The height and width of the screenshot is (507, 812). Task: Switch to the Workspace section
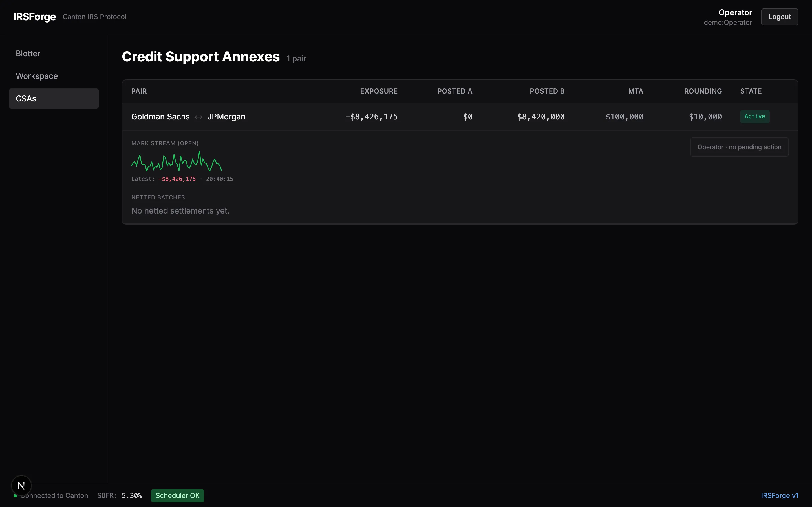(37, 76)
